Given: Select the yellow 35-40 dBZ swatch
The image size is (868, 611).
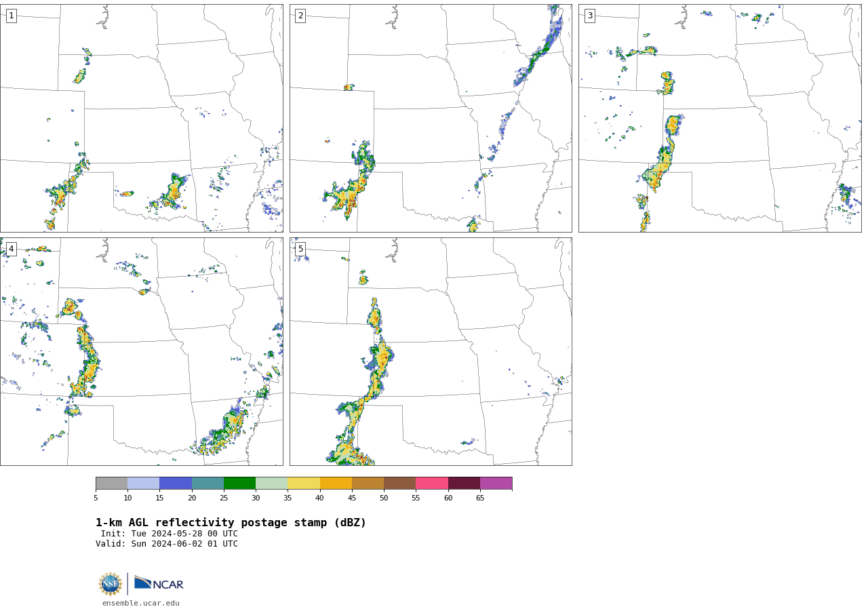Looking at the screenshot, I should [x=304, y=484].
